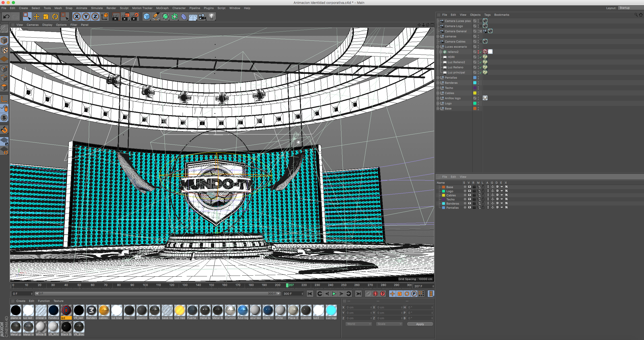644x340 pixels.
Task: Open the Mesh menu
Action: coord(58,8)
